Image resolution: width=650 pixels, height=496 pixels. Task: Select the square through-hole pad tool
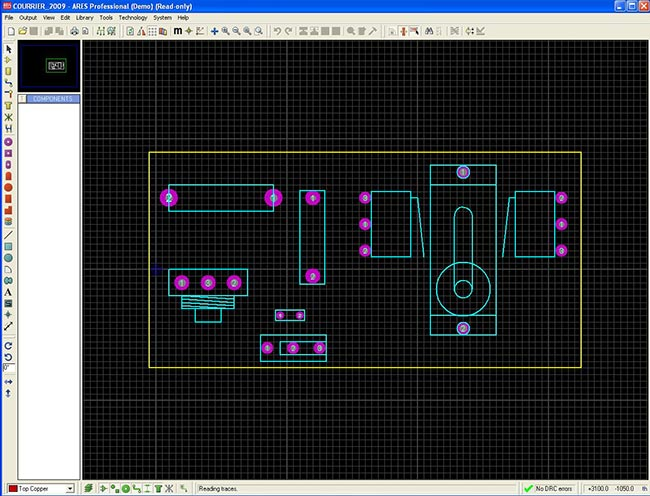click(8, 154)
